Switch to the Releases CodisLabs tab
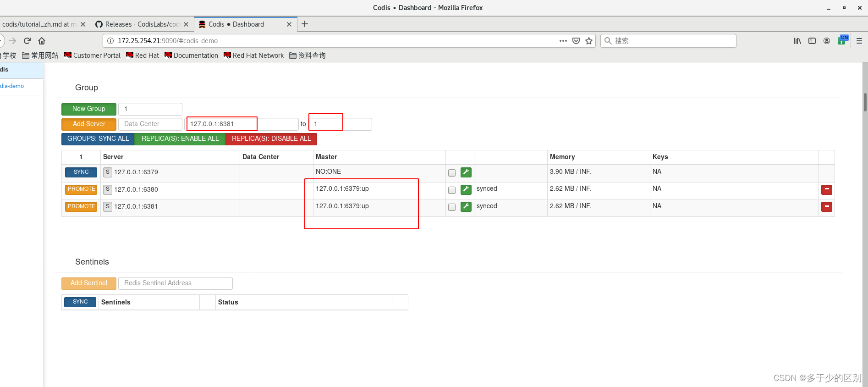This screenshot has height=387, width=868. (x=142, y=24)
